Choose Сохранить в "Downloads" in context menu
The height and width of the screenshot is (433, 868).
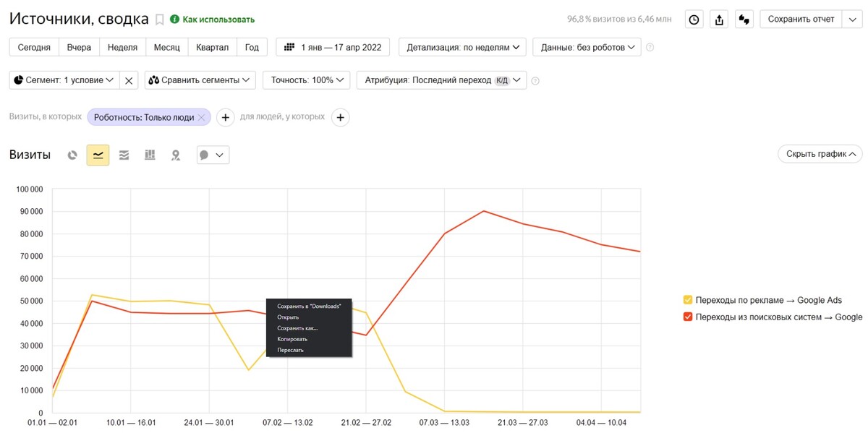tap(309, 306)
